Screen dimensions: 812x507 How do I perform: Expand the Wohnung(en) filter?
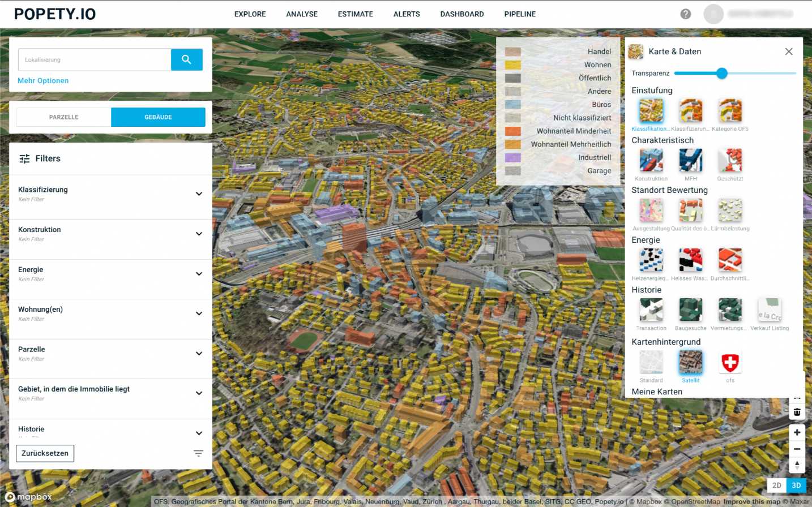(x=199, y=313)
